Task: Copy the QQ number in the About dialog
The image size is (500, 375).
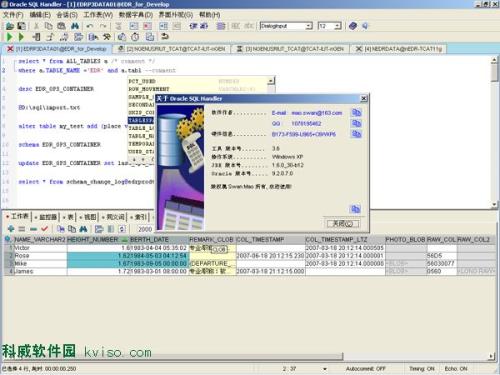Action: 356,123
